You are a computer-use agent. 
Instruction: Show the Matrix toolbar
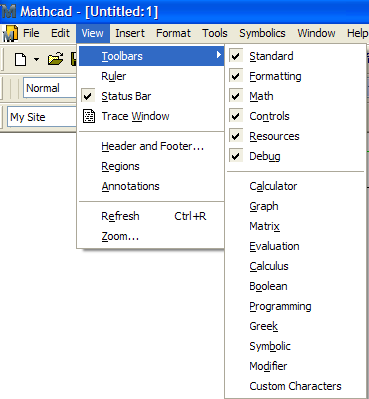click(296, 226)
